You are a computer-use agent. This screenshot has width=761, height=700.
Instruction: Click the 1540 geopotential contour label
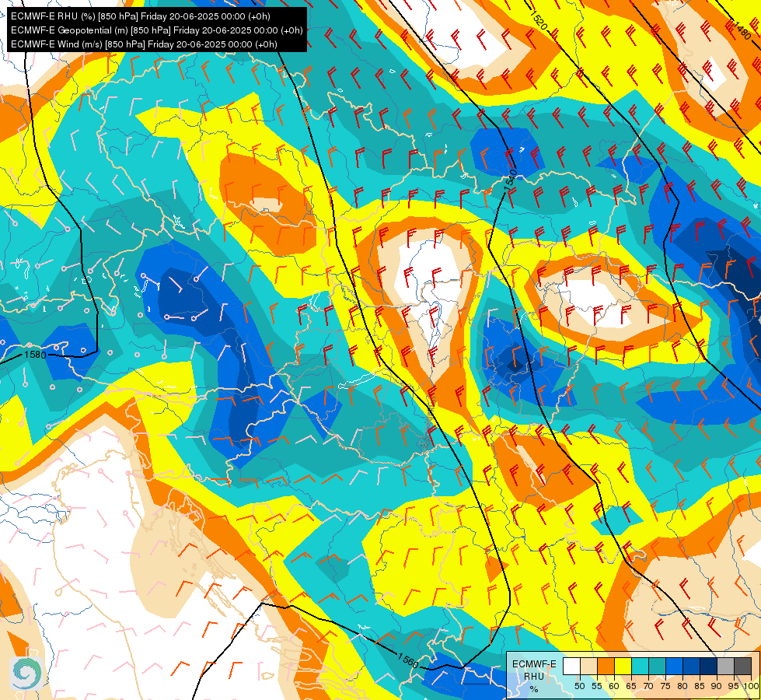510,180
